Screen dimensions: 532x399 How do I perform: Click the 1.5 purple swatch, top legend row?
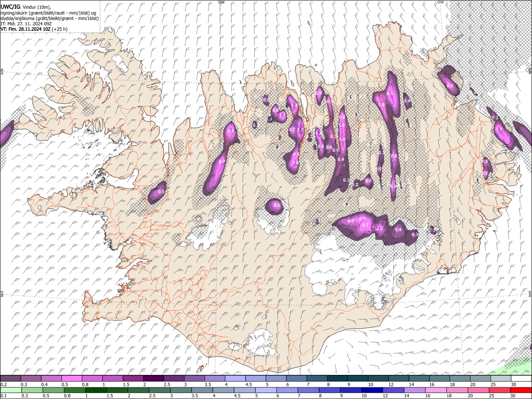133,379
